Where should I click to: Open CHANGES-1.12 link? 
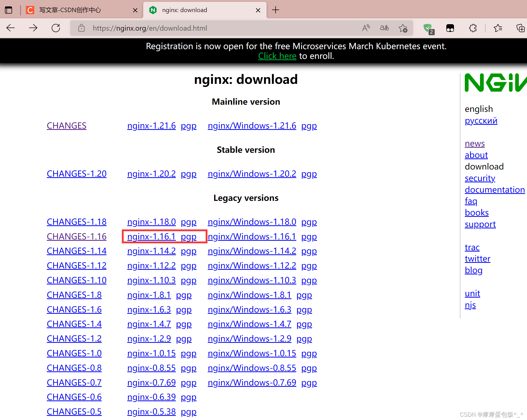(77, 265)
